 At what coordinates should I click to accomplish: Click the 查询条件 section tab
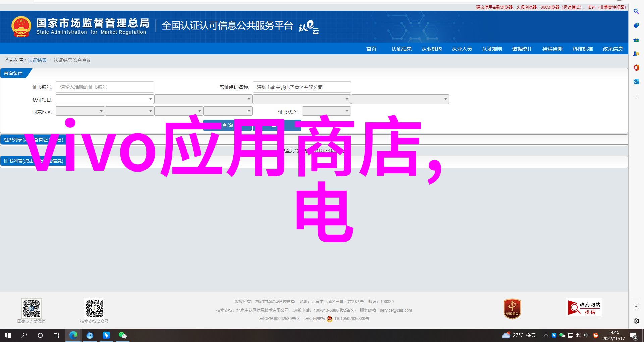point(13,73)
